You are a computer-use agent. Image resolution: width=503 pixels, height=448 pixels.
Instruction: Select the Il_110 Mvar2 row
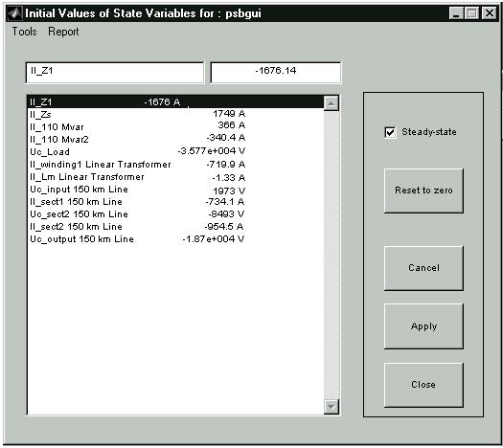175,139
